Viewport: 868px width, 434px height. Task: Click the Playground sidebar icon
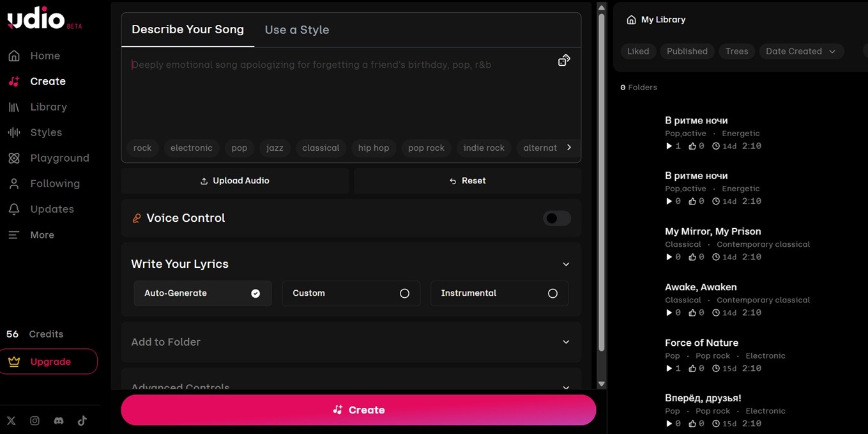pos(14,158)
